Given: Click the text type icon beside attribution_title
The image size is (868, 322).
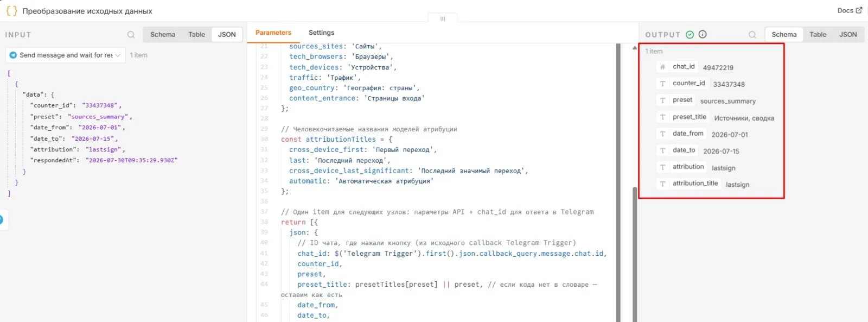Looking at the screenshot, I should click(x=662, y=184).
